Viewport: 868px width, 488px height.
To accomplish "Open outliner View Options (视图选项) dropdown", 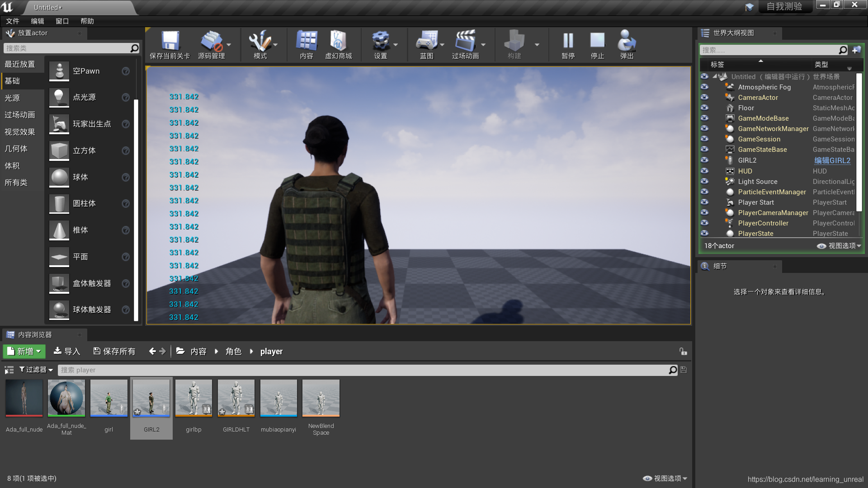I will 841,246.
